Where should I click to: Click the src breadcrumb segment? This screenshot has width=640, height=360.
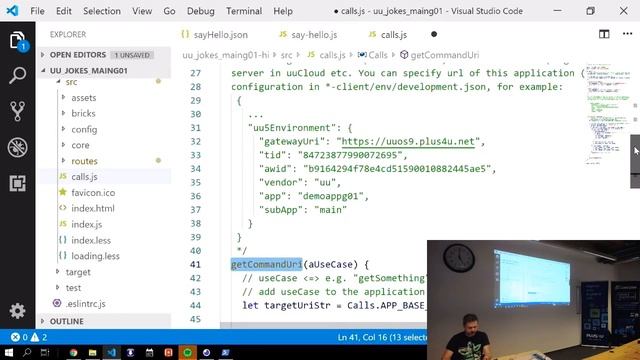286,55
